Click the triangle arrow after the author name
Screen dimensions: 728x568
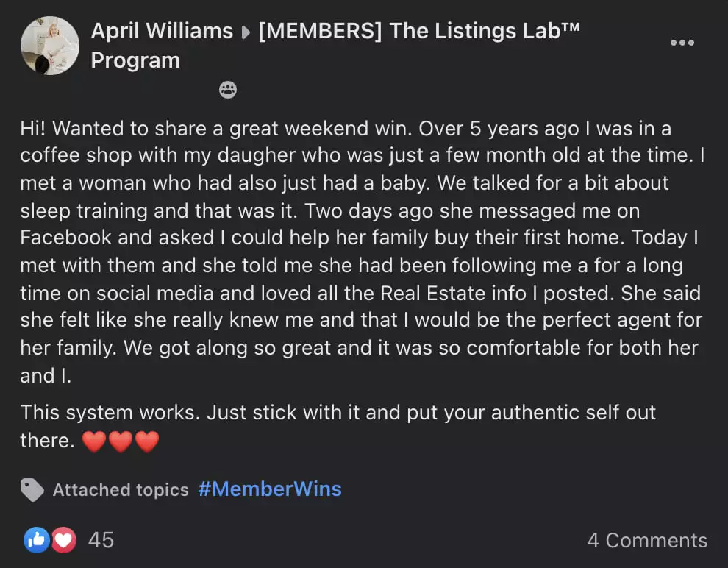(x=246, y=32)
